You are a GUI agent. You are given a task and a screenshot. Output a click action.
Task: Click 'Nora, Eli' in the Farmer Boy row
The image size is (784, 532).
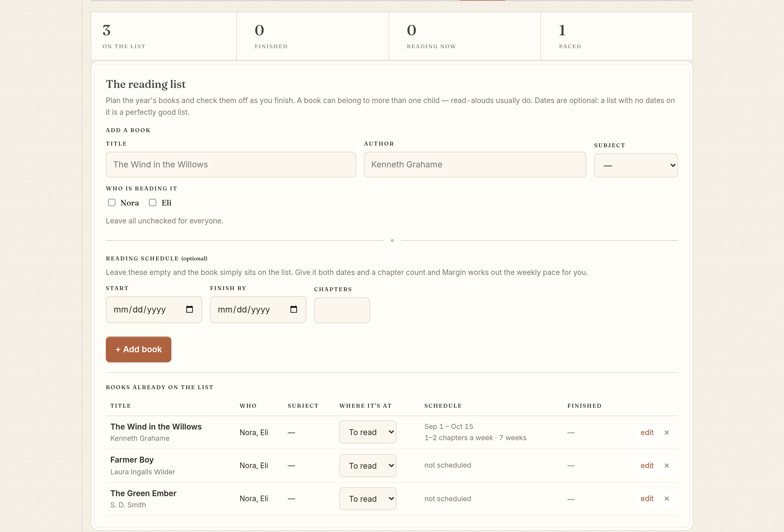pyautogui.click(x=254, y=466)
